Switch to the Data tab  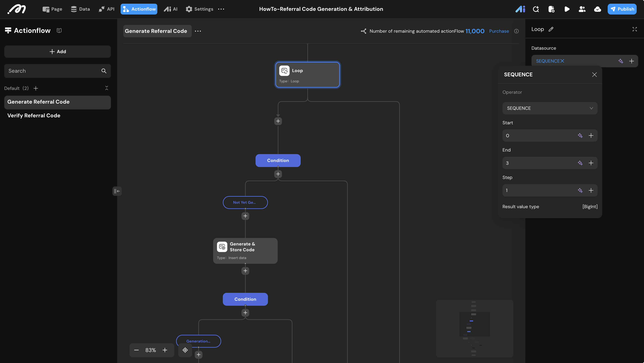tap(80, 9)
